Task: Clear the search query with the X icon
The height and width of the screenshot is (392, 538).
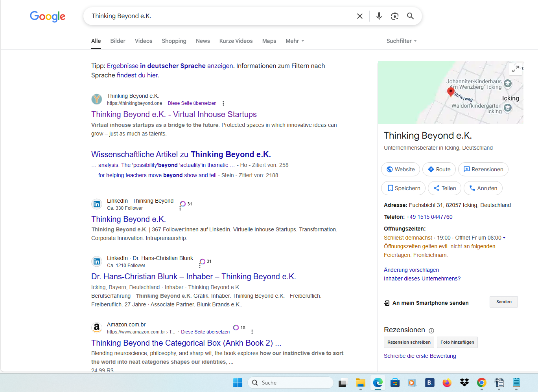Action: point(359,16)
